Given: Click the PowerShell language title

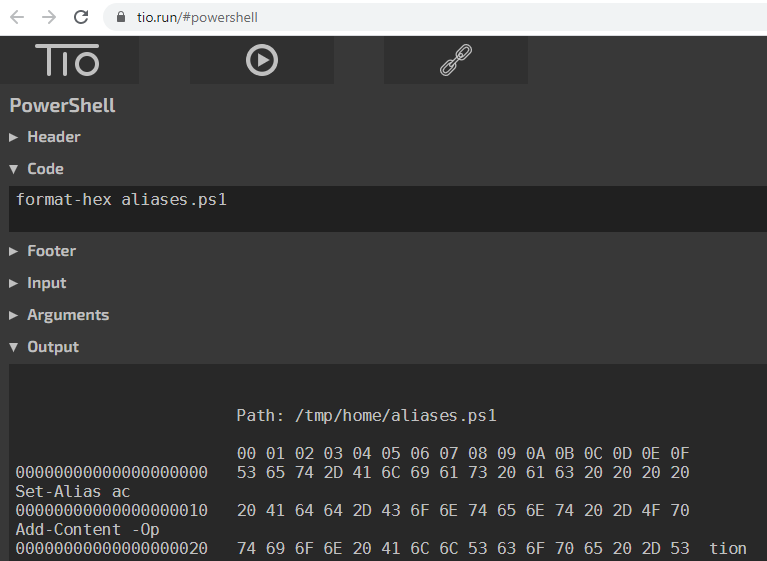Looking at the screenshot, I should coord(62,105).
